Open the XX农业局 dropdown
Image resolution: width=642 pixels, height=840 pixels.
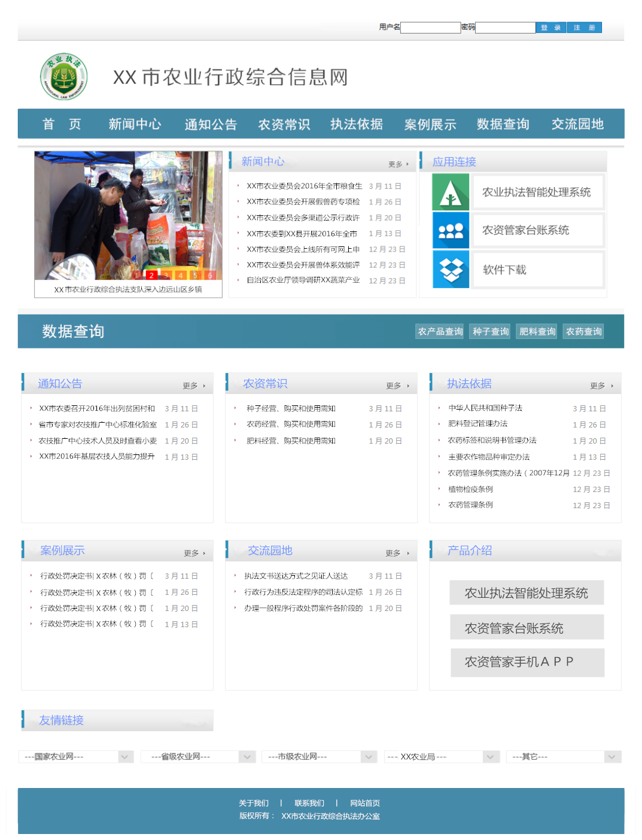point(491,757)
